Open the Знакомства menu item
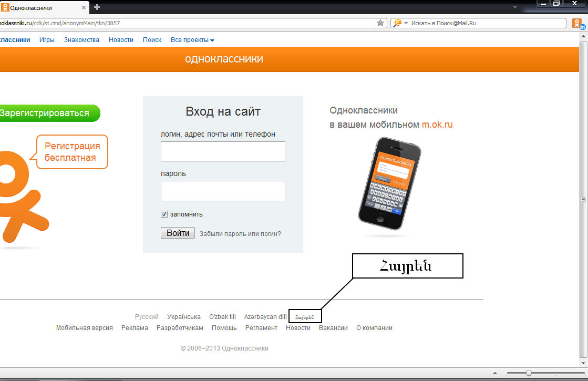The height and width of the screenshot is (381, 588). (82, 40)
